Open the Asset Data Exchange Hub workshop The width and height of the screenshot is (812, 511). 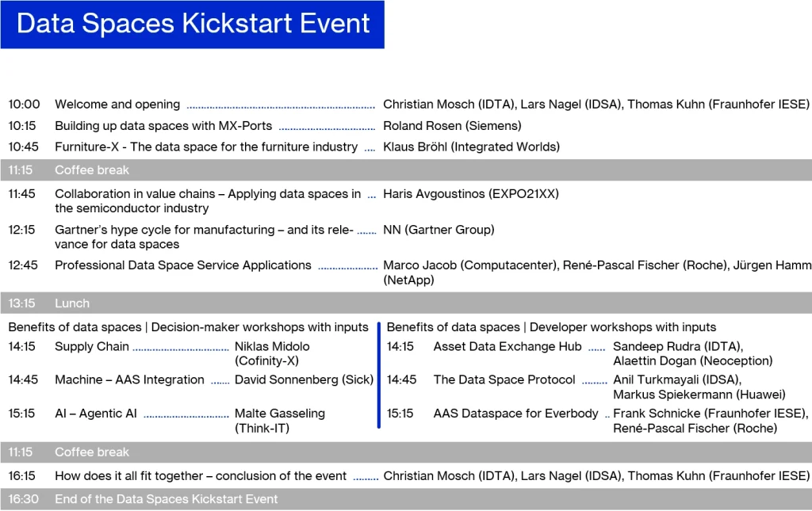click(507, 346)
